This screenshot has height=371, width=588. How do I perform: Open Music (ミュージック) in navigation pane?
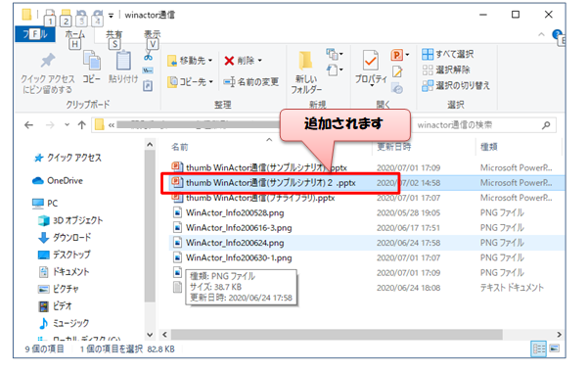[x=65, y=323]
